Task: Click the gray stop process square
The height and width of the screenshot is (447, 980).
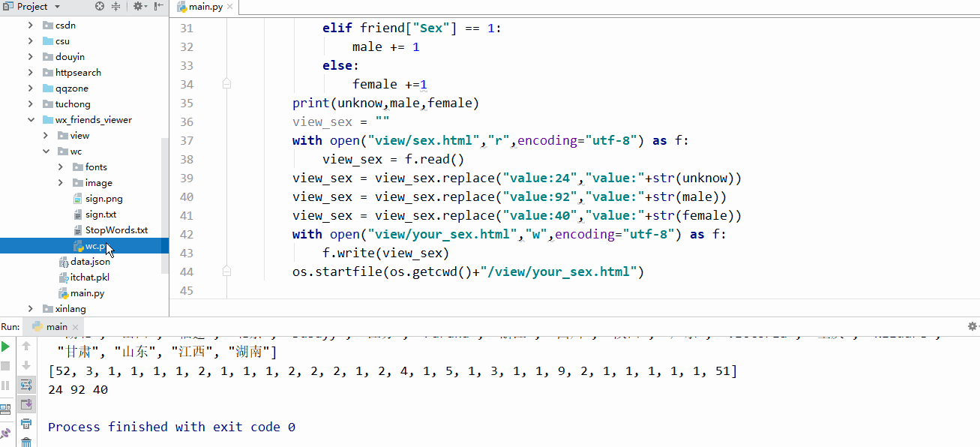Action: 6,366
